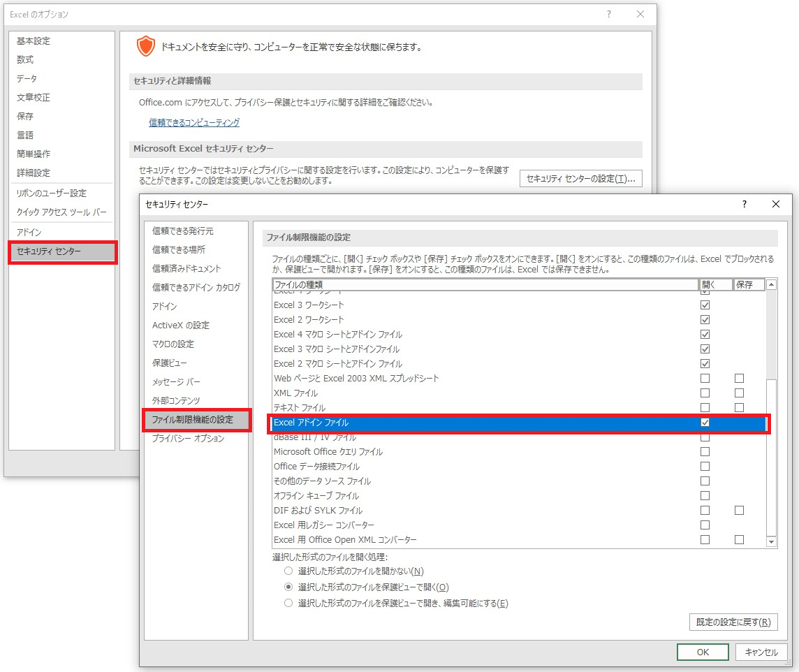Click OK in Security Center dialog
The height and width of the screenshot is (672, 799).
pyautogui.click(x=703, y=652)
